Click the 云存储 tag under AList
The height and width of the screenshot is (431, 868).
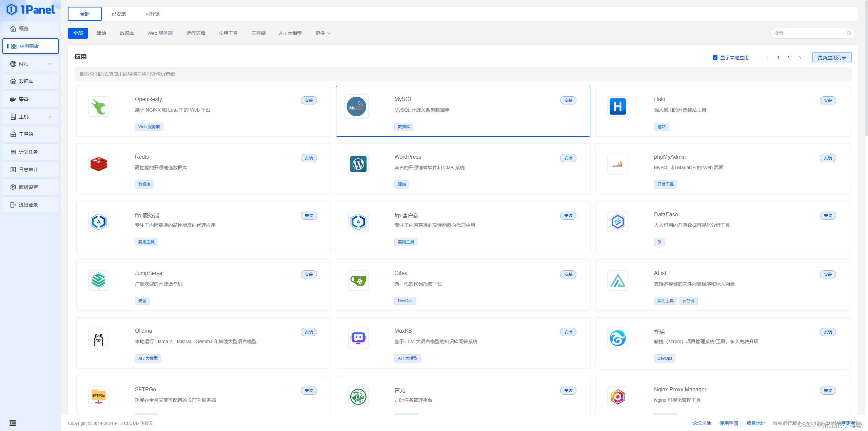click(688, 301)
